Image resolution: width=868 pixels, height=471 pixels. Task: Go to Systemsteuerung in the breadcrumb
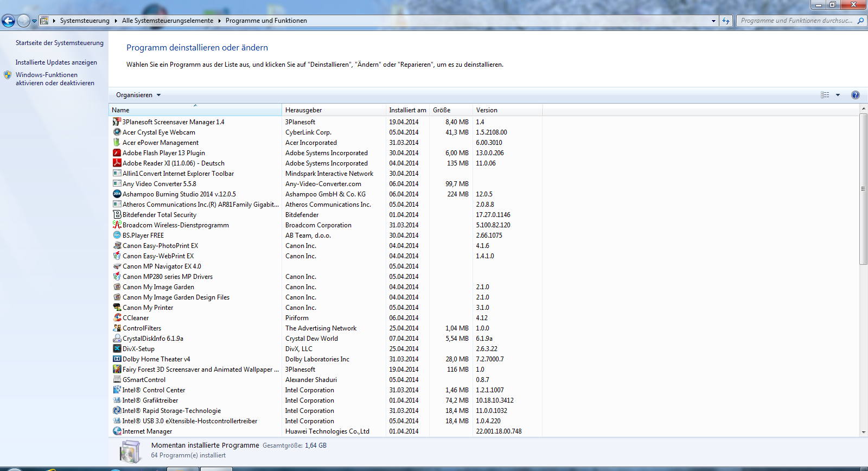click(x=85, y=21)
